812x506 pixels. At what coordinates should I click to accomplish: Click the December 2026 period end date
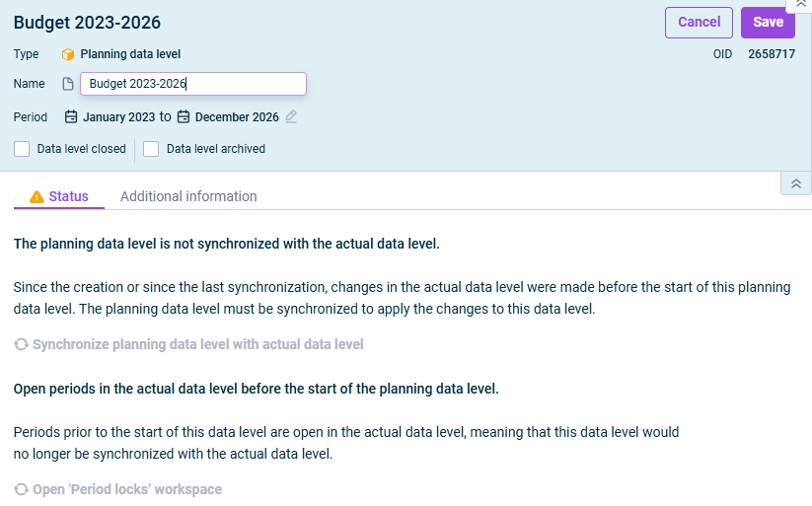click(237, 117)
